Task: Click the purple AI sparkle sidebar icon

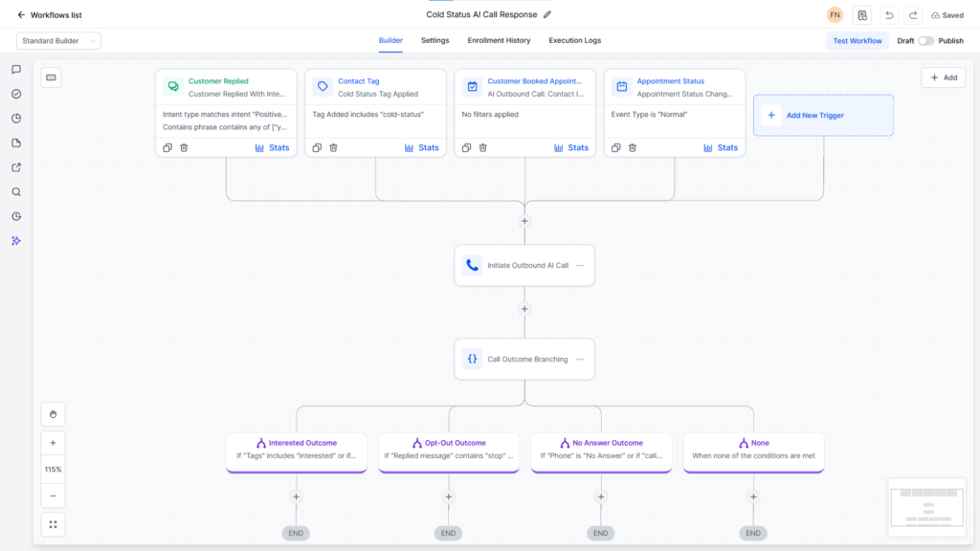Action: 16,240
